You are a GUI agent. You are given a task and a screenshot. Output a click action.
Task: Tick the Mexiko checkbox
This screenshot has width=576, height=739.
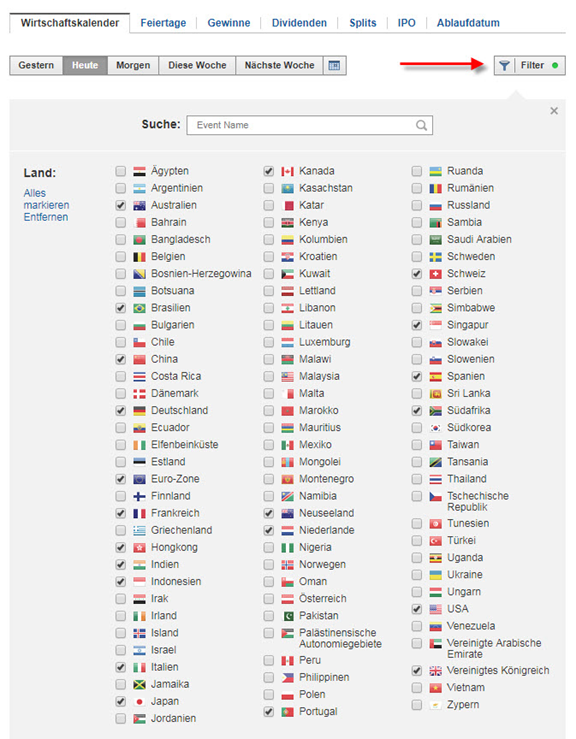(x=269, y=445)
